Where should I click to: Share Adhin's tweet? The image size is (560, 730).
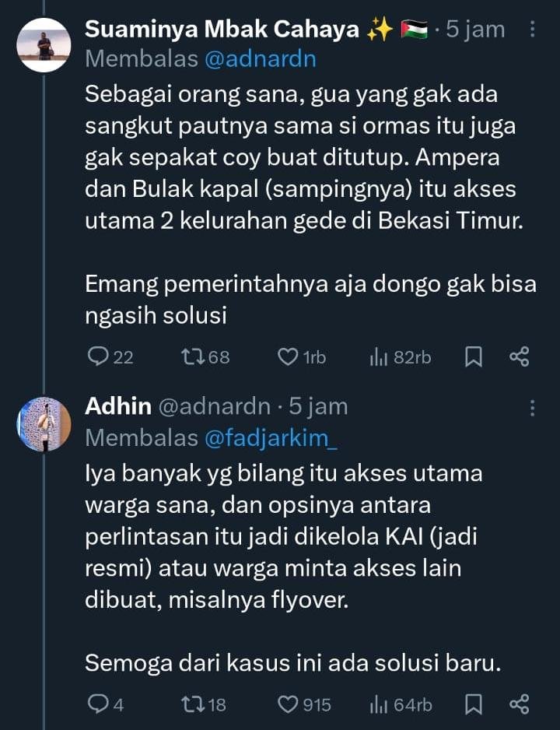pos(519,704)
